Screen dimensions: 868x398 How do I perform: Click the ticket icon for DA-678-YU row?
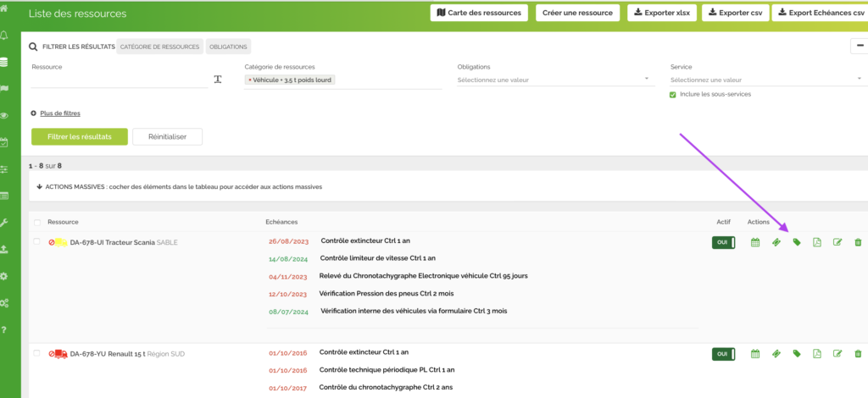[x=776, y=353]
